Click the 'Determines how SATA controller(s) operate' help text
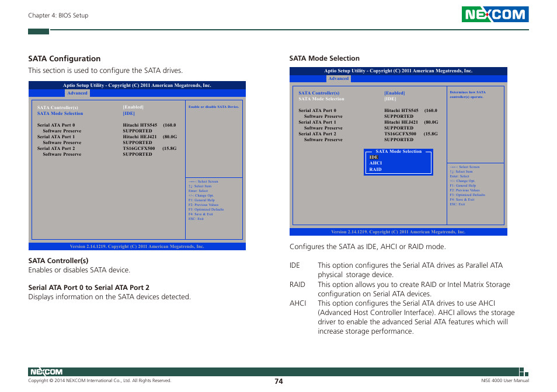Image resolution: width=557 pixels, height=392 pixels. click(x=468, y=94)
